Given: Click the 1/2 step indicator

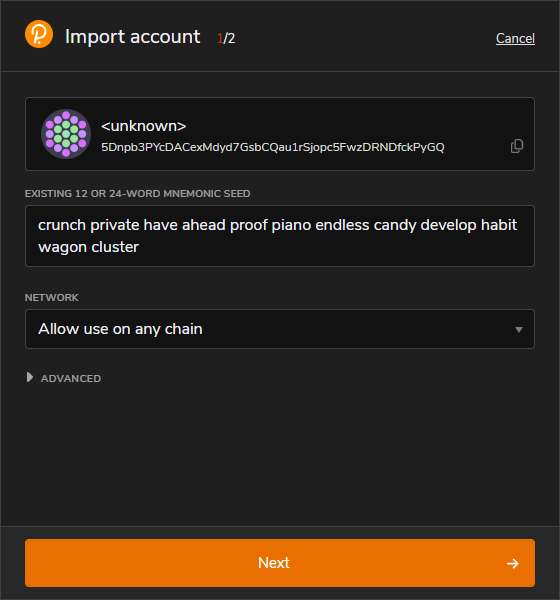Looking at the screenshot, I should tap(226, 38).
